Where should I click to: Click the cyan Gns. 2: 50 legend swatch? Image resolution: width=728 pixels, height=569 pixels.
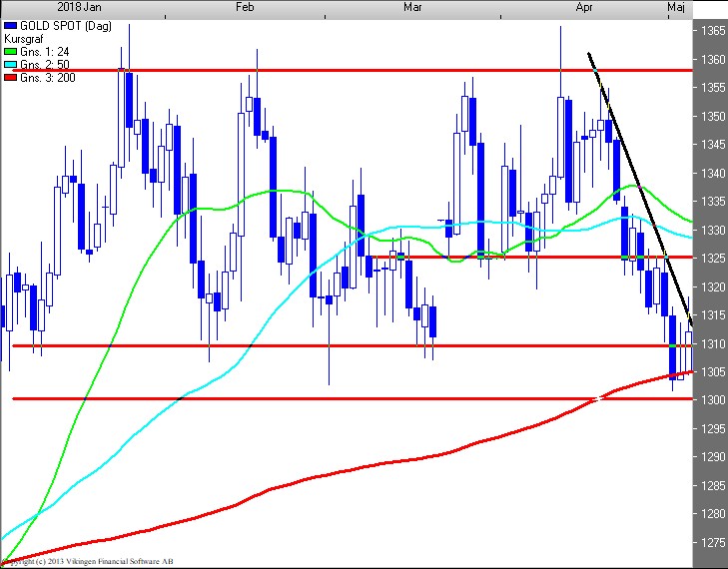11,64
